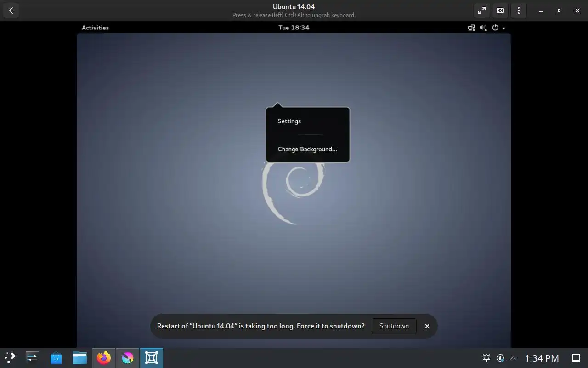Go back using the header arrow button
588x368 pixels.
tap(11, 11)
